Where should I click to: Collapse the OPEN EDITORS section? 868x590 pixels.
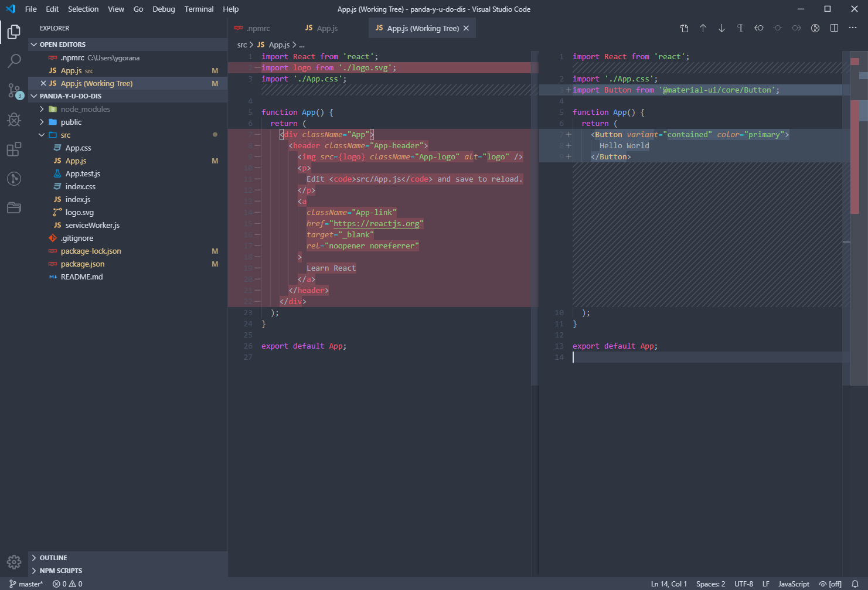click(x=128, y=45)
